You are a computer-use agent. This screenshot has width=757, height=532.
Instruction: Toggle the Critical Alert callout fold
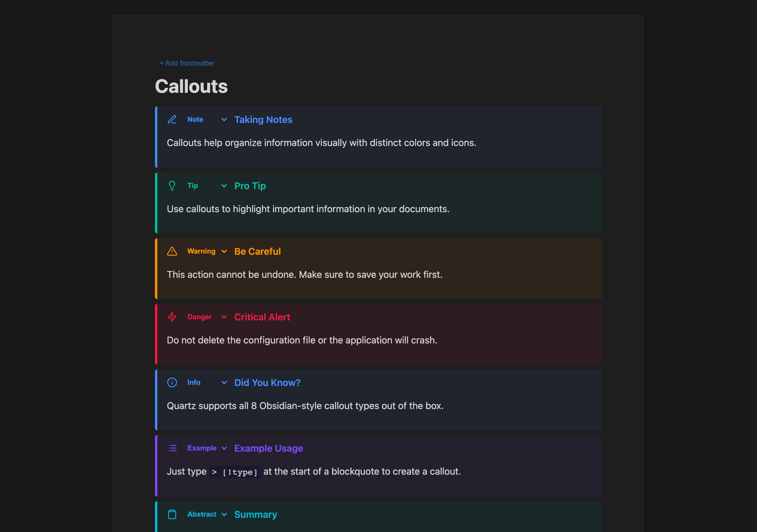coord(224,317)
